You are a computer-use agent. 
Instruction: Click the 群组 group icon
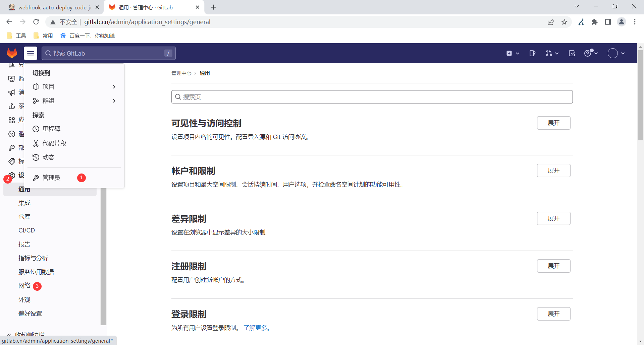pos(36,101)
